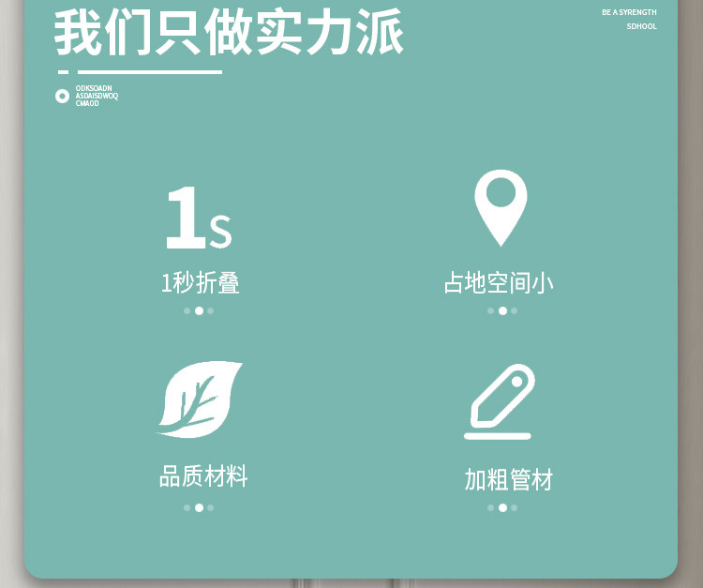The height and width of the screenshot is (588, 703).
Task: Open the 品质材料 feature label
Action: click(203, 476)
